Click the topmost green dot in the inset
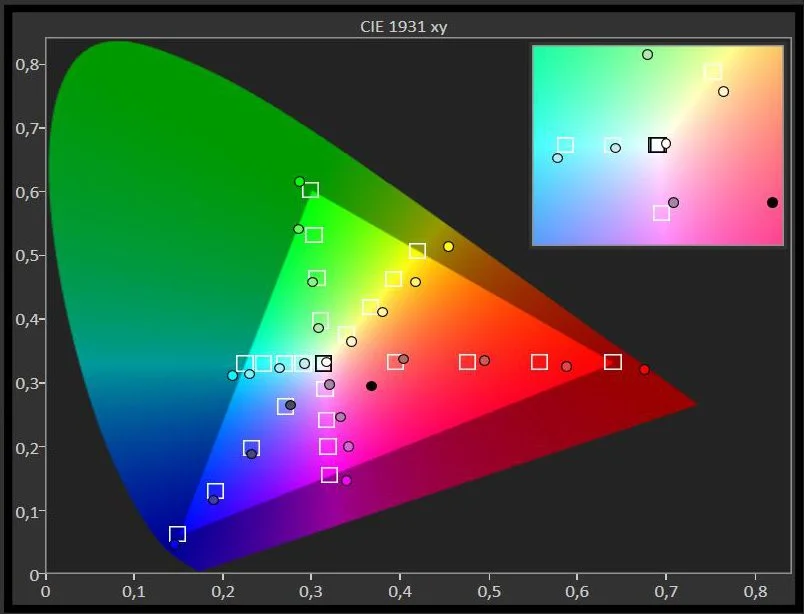Image resolution: width=804 pixels, height=614 pixels. (x=645, y=55)
